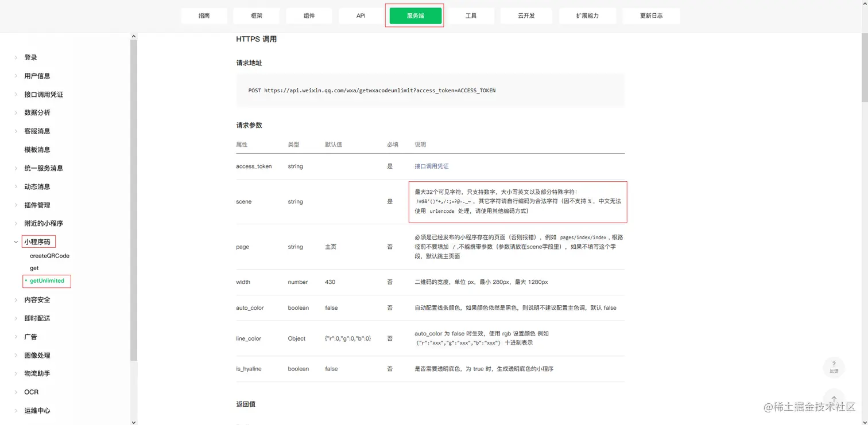This screenshot has height=425, width=868.
Task: Open the OCR sidebar label
Action: tap(32, 392)
